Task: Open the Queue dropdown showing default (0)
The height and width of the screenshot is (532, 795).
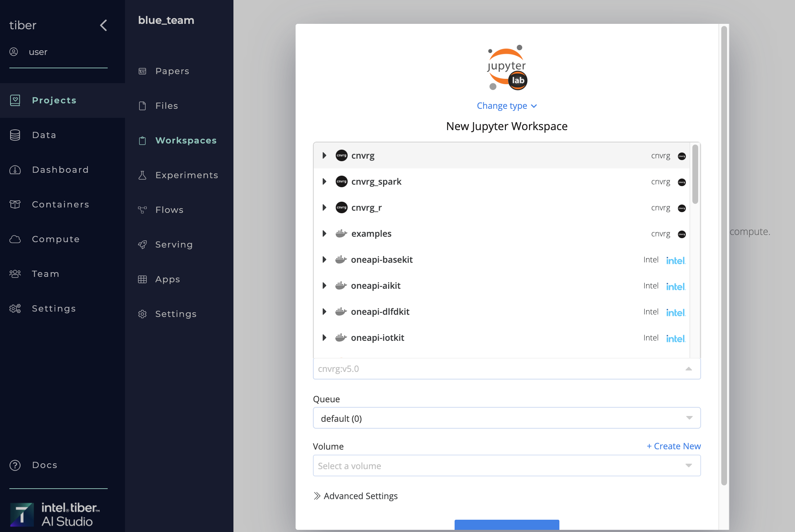Action: point(507,418)
